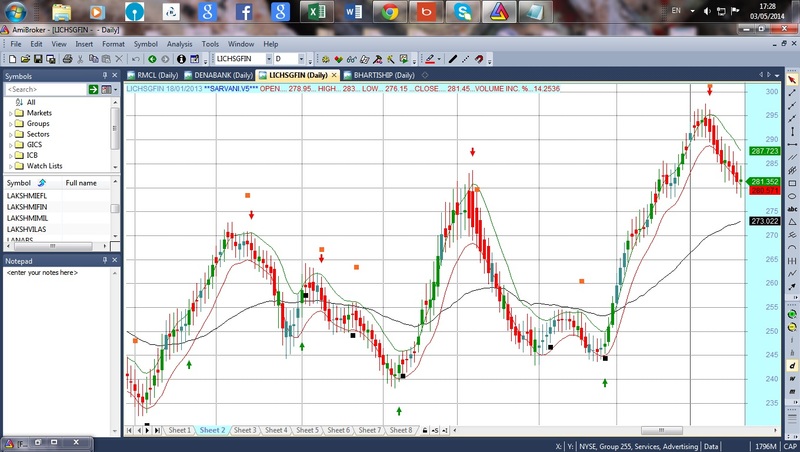Switch to RMCL (Daily) tab
This screenshot has width=800, height=452.
[153, 75]
